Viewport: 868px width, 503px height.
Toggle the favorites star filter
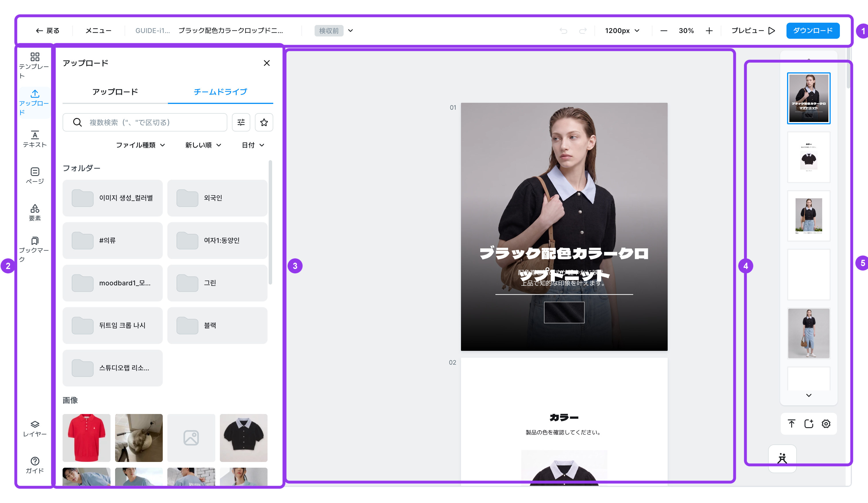(x=264, y=122)
